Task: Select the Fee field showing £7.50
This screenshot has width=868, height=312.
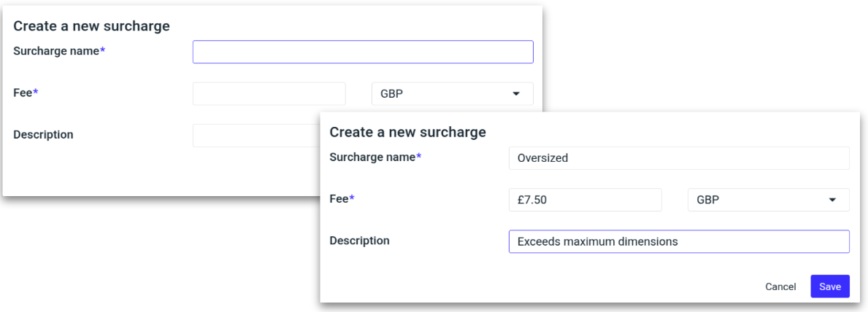Action: (585, 200)
